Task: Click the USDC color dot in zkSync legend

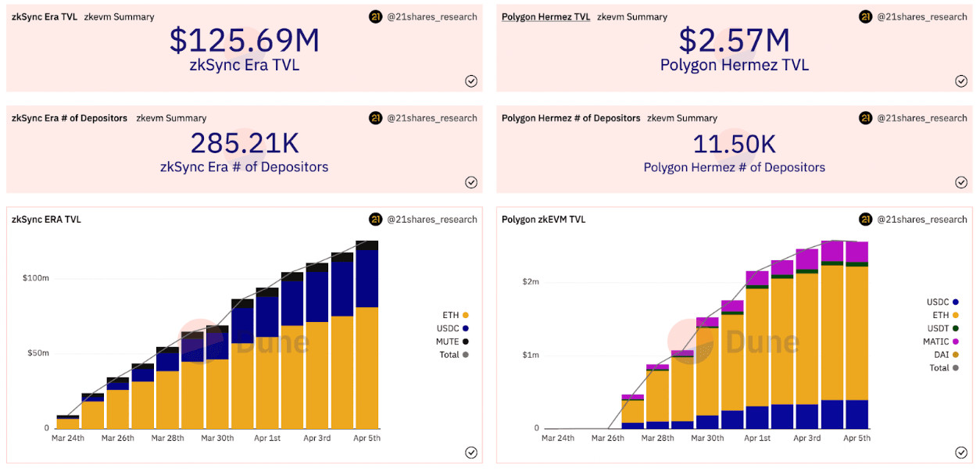Action: [466, 328]
